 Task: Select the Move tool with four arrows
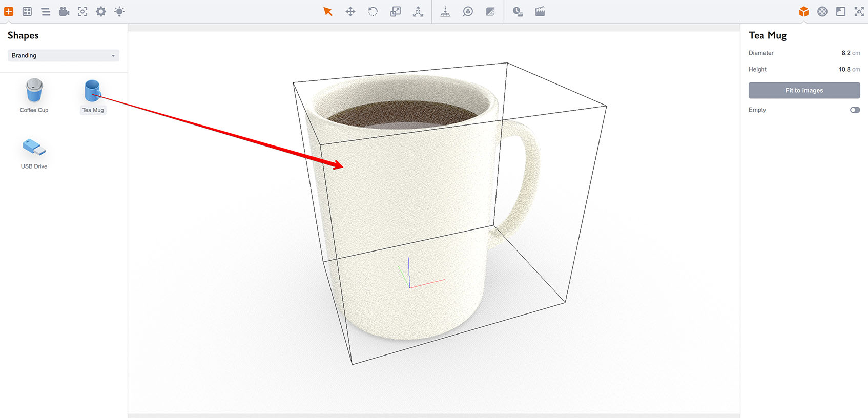pos(350,11)
